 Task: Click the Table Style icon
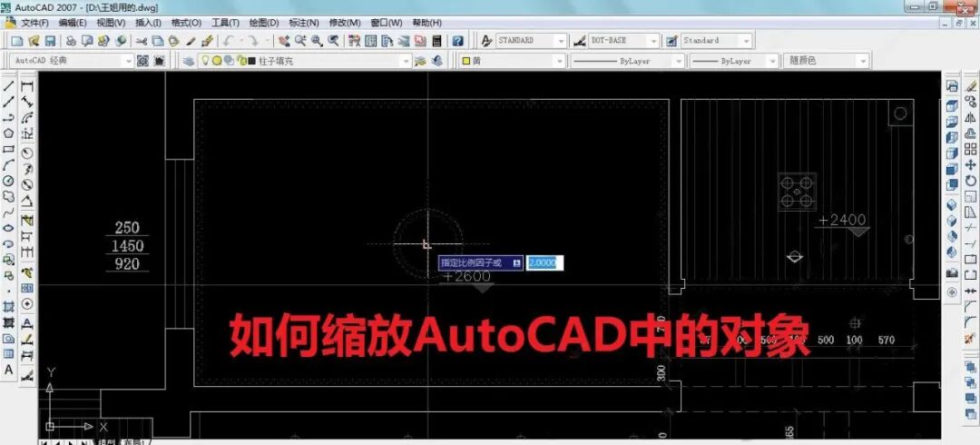pyautogui.click(x=671, y=41)
